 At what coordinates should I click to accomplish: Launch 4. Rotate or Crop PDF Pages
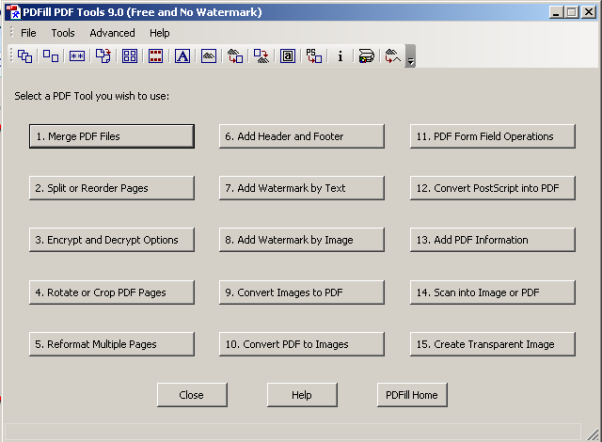click(x=112, y=293)
